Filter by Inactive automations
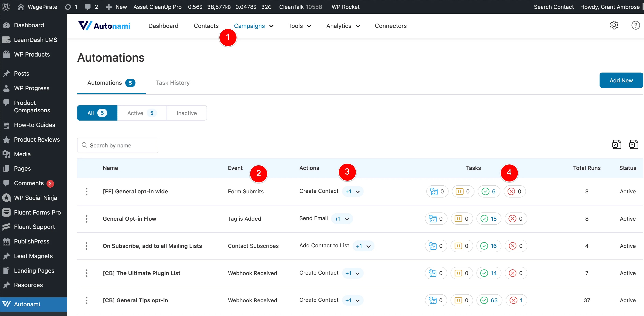The image size is (644, 316). [x=187, y=113]
